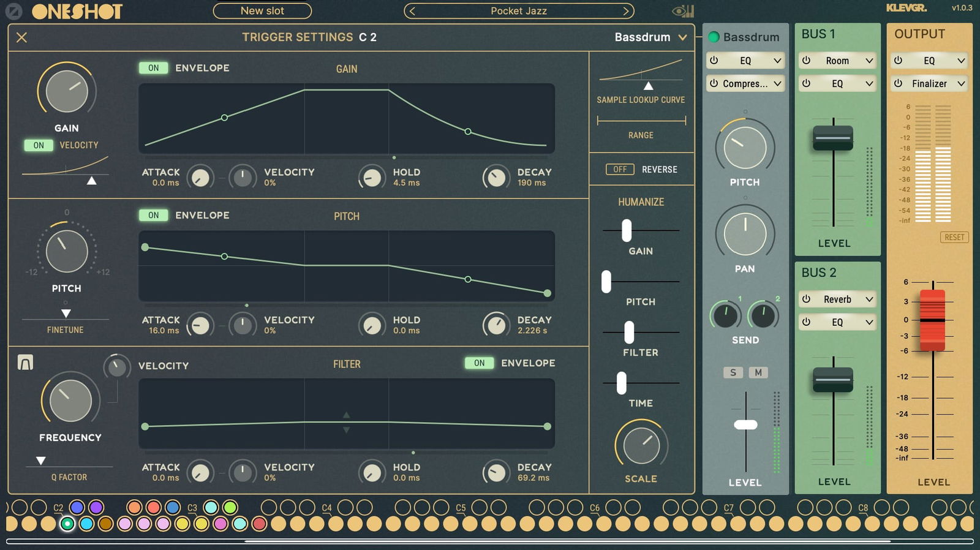Screen dimensions: 980x550
Task: Turn on the Reverse OFF switch
Action: click(620, 170)
